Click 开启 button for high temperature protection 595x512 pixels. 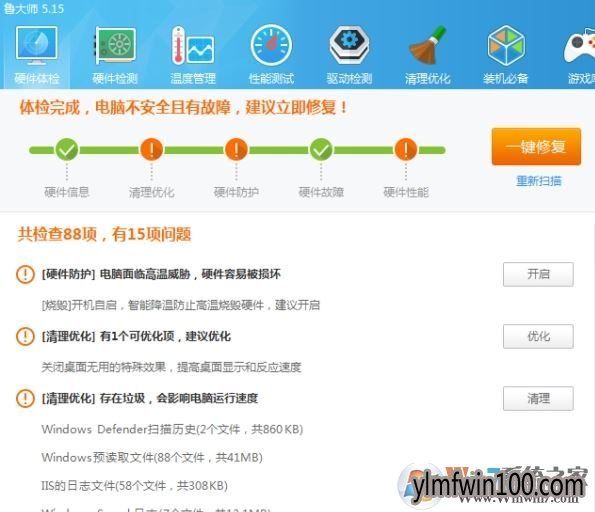538,274
